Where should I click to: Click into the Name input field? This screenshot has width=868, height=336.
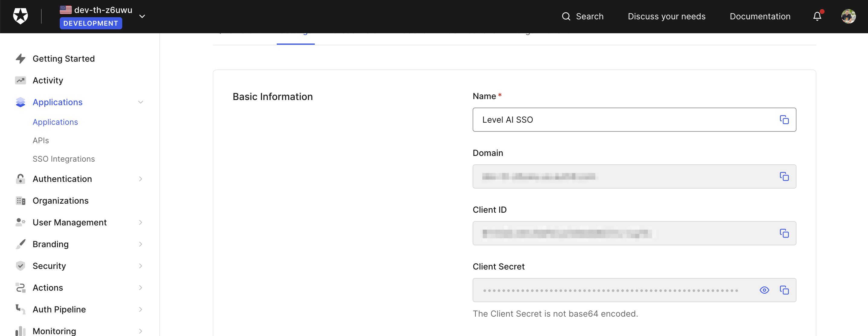[634, 120]
